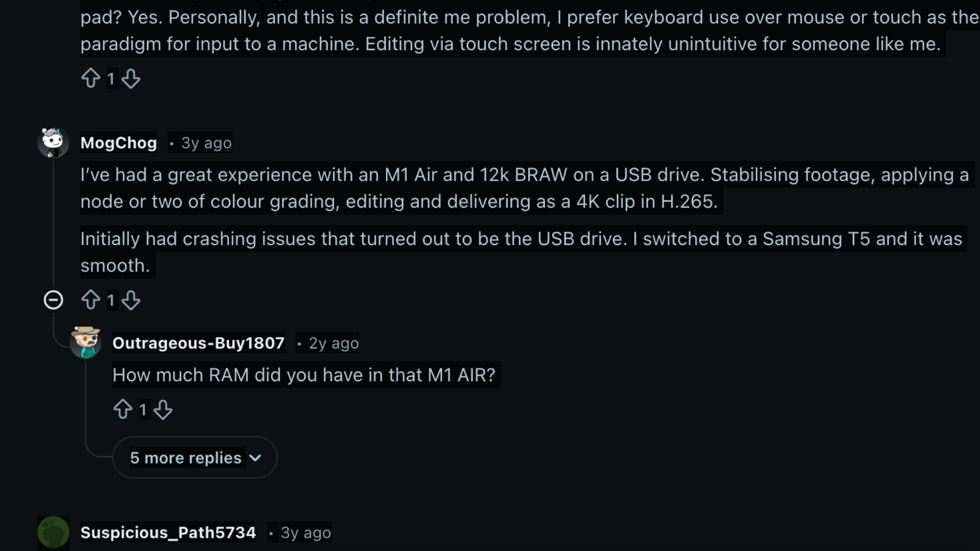Downvote the keyboard preference comment
The width and height of the screenshot is (980, 551).
[132, 79]
